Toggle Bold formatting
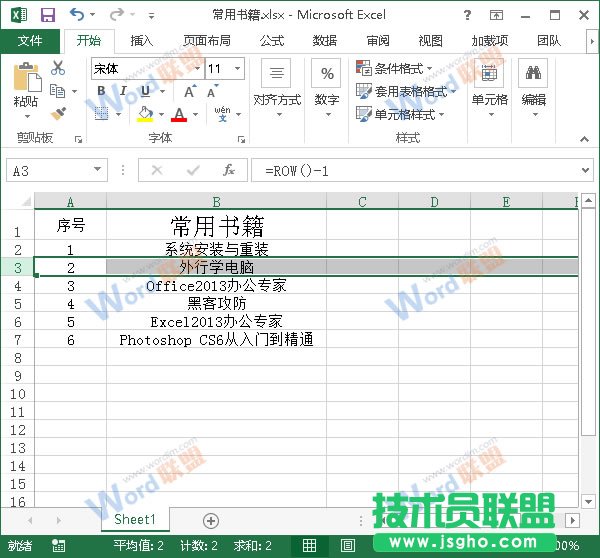600x558 pixels. pos(101,92)
